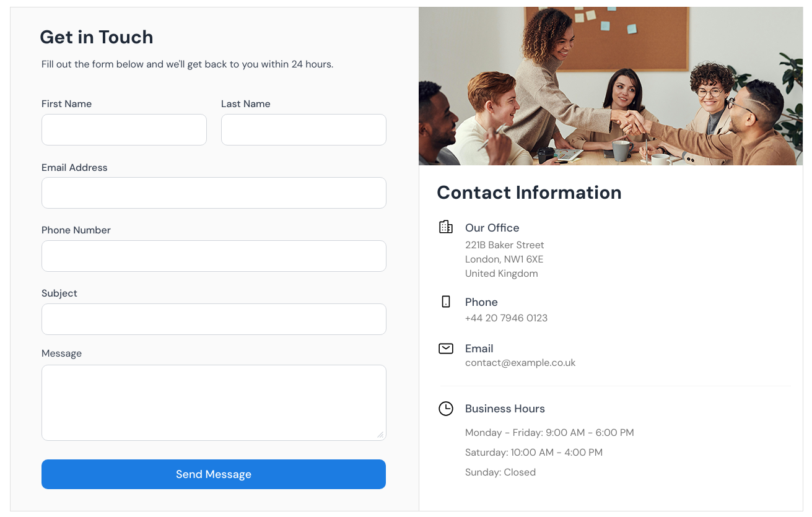Viewport: 812px width, 517px height.
Task: Focus the Last Name input field
Action: (303, 130)
